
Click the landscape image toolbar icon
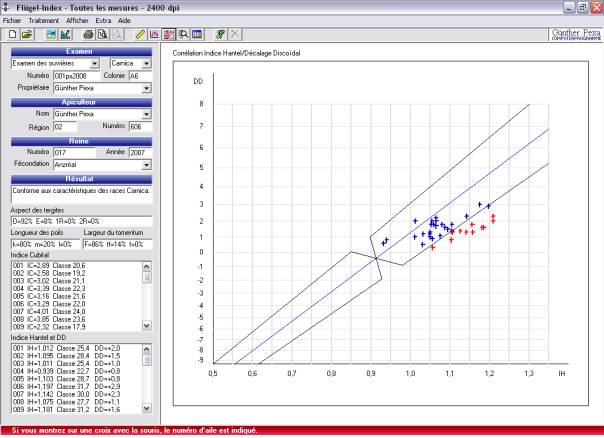point(49,34)
